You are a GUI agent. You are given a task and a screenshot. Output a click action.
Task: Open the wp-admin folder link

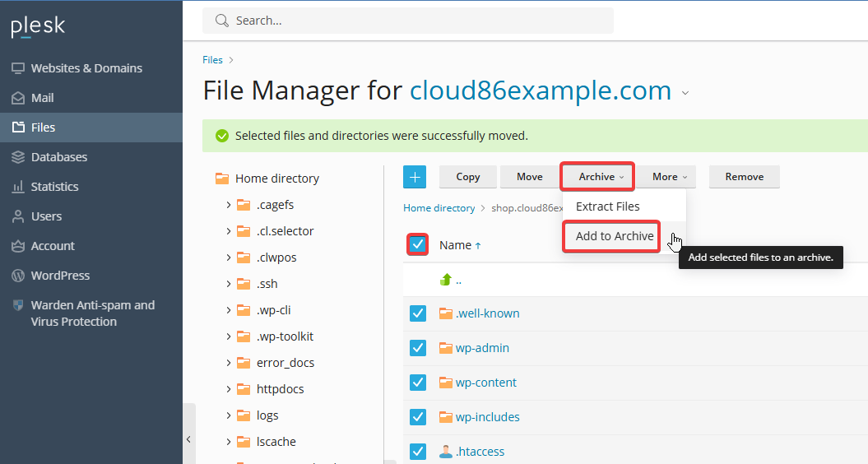click(482, 348)
